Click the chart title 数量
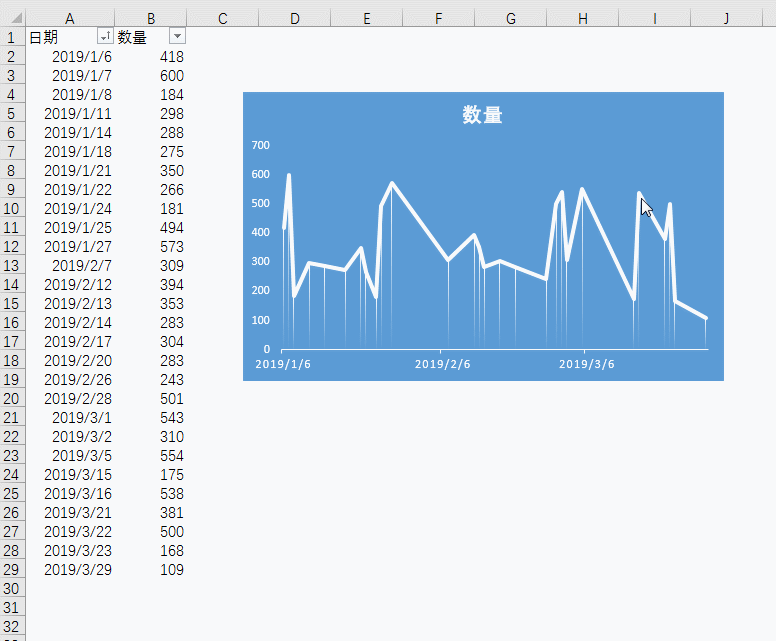The image size is (776, 641). [x=483, y=115]
